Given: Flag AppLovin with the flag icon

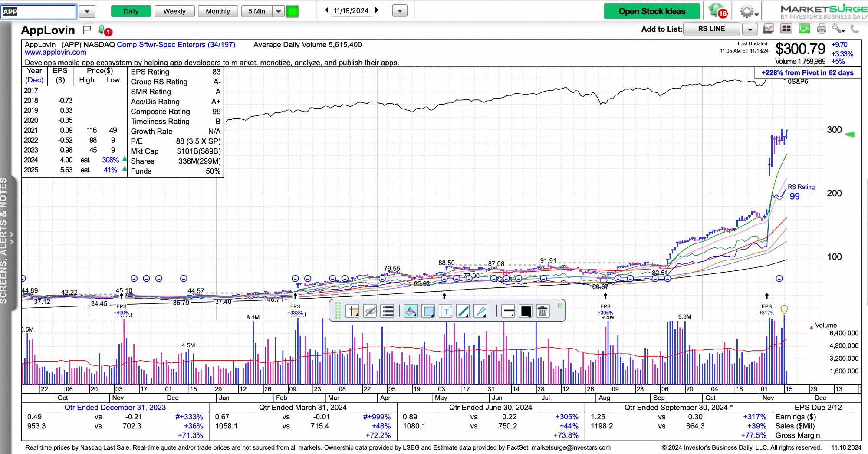Looking at the screenshot, I should click(x=87, y=30).
